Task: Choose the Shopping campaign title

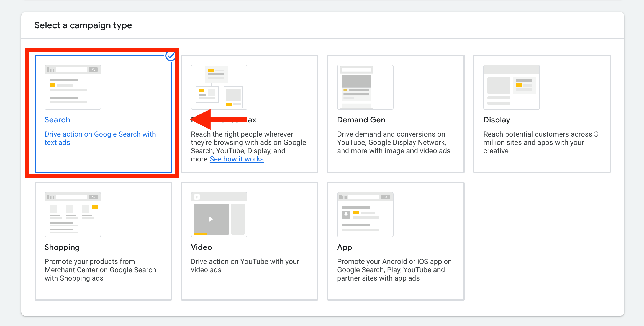Action: (62, 247)
